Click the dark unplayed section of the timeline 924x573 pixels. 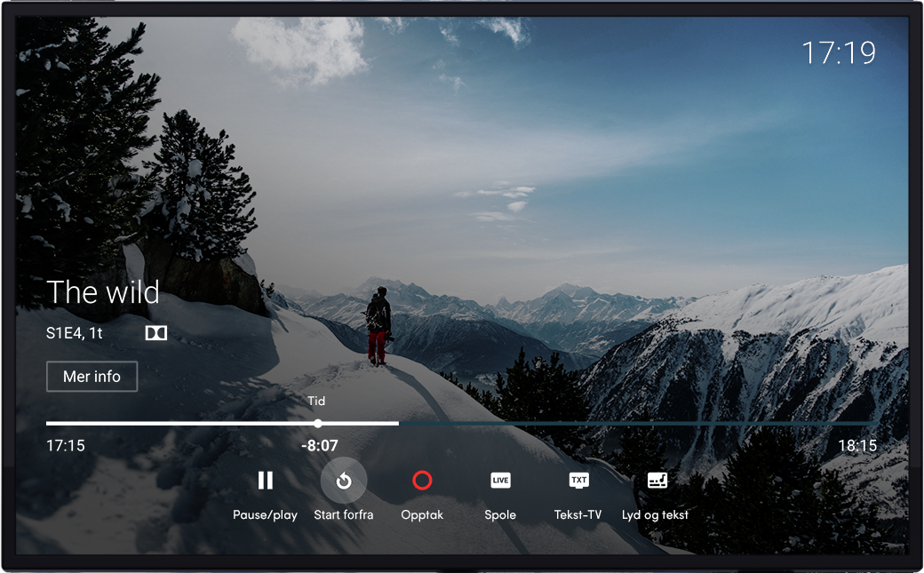(622, 424)
